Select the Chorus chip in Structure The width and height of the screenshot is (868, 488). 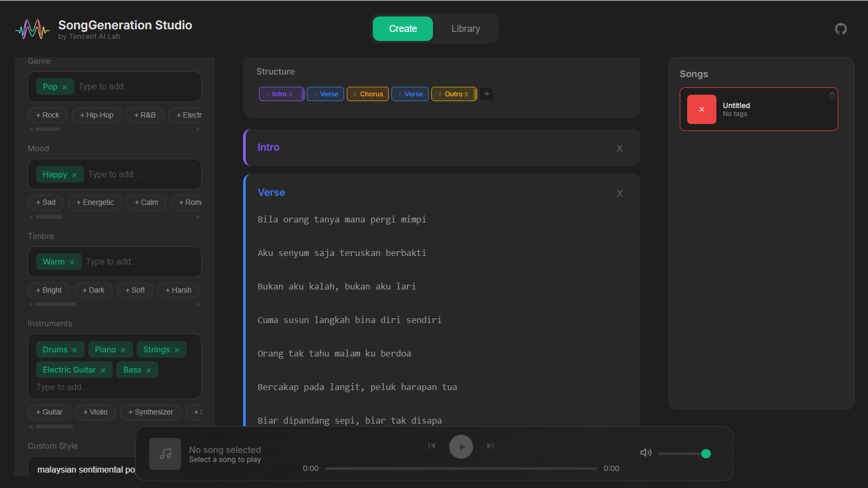(x=368, y=94)
